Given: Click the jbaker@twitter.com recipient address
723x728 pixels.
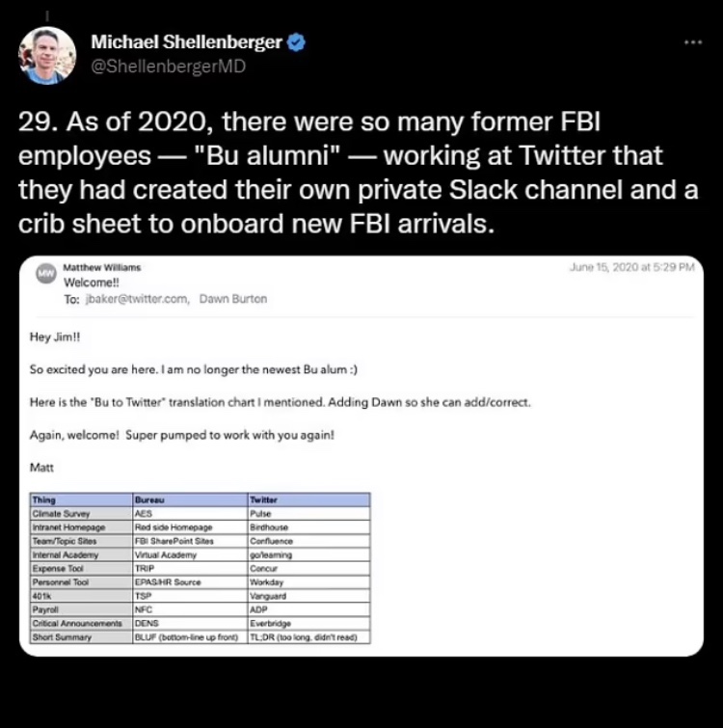Looking at the screenshot, I should click(x=137, y=299).
